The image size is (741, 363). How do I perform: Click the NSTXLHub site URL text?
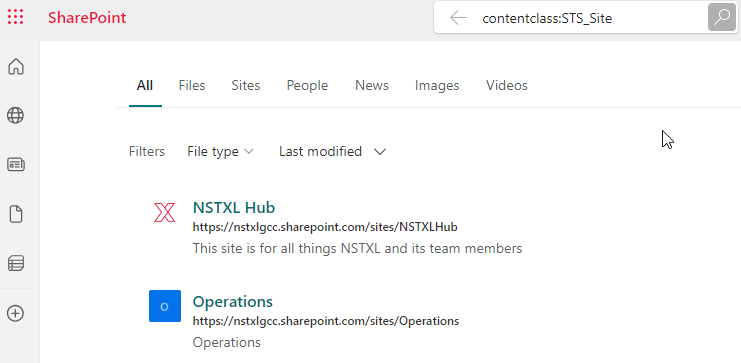click(325, 227)
